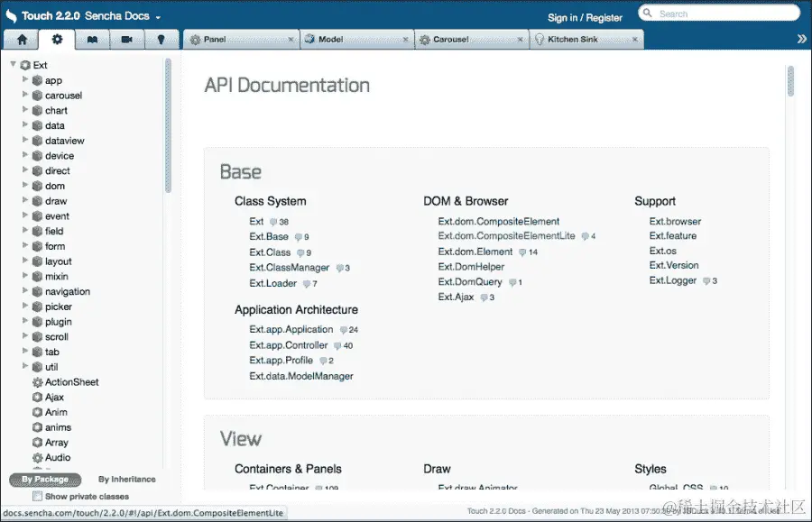Switch to By Inheritance view
This screenshot has width=812, height=522.
[127, 479]
